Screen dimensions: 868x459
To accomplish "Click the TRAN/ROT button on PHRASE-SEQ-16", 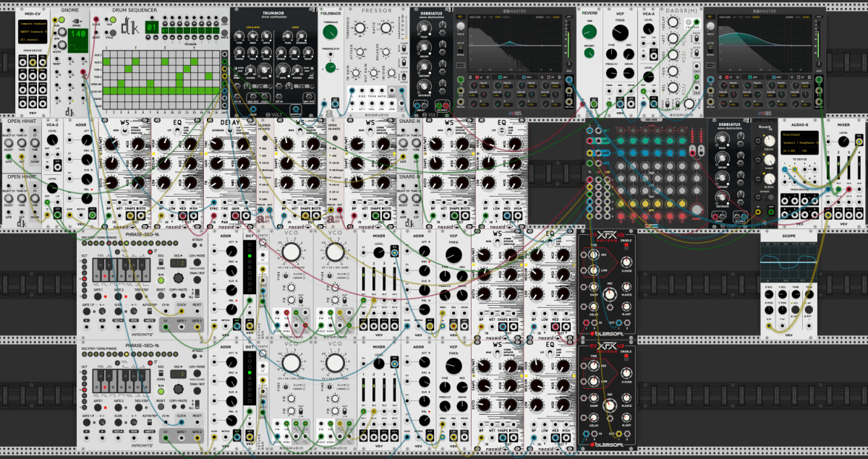I will 197,280.
